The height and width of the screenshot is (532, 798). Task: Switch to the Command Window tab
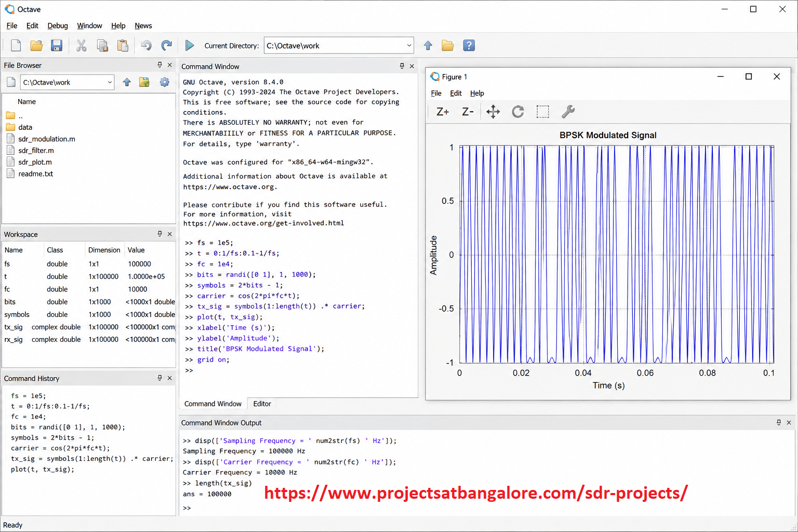pyautogui.click(x=213, y=404)
